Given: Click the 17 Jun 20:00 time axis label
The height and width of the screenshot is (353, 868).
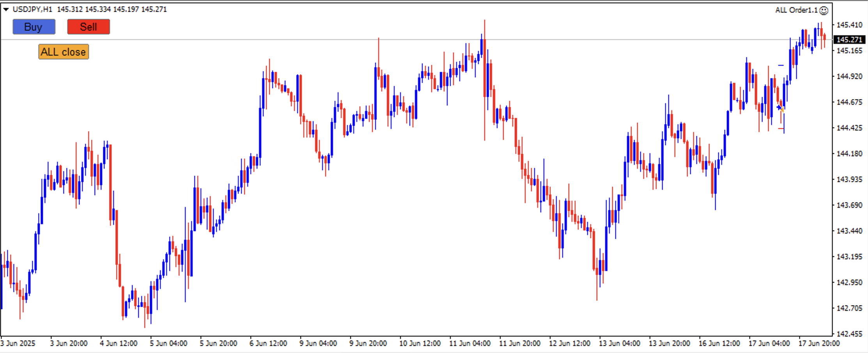Looking at the screenshot, I should pyautogui.click(x=819, y=344).
